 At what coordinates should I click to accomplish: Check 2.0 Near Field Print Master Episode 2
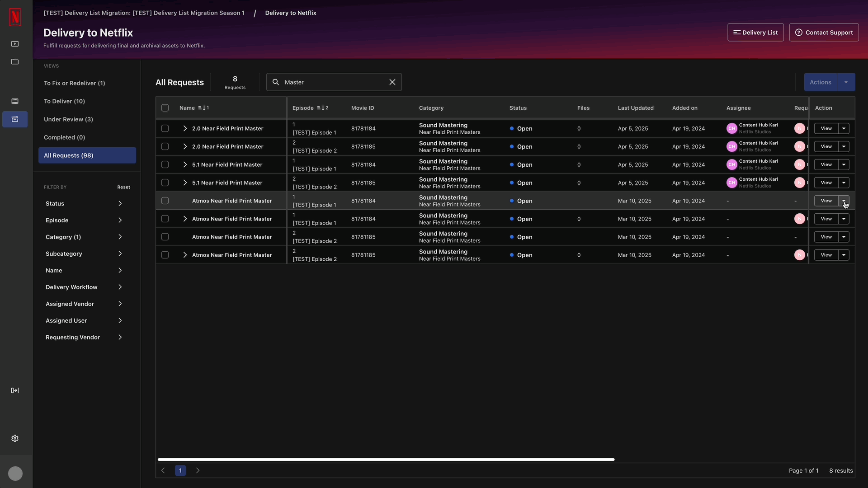[165, 146]
